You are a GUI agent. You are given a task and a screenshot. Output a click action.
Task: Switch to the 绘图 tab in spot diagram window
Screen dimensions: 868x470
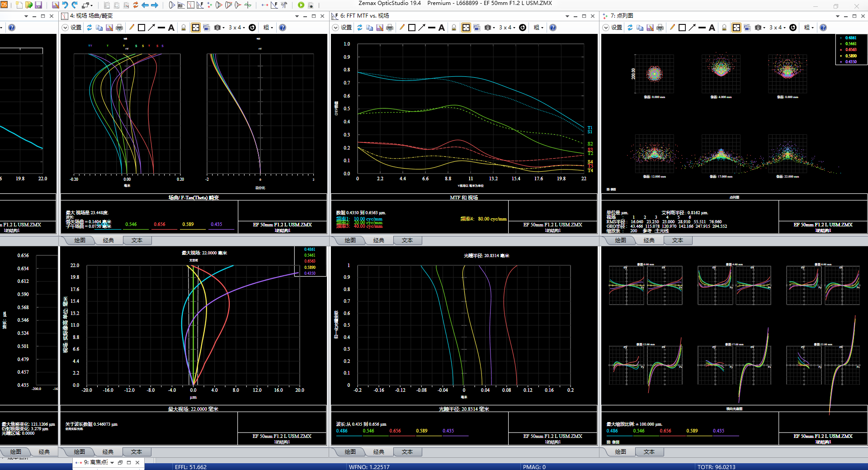point(620,240)
